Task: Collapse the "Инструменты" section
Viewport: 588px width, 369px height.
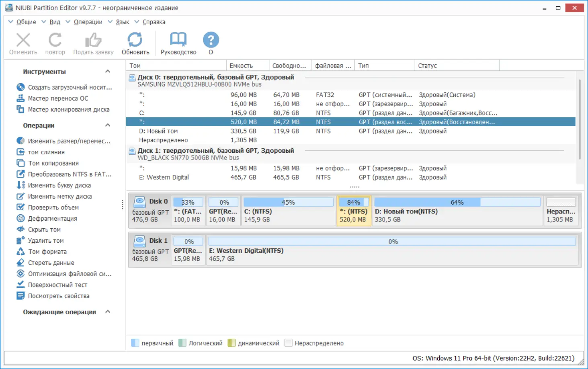Action: click(107, 71)
